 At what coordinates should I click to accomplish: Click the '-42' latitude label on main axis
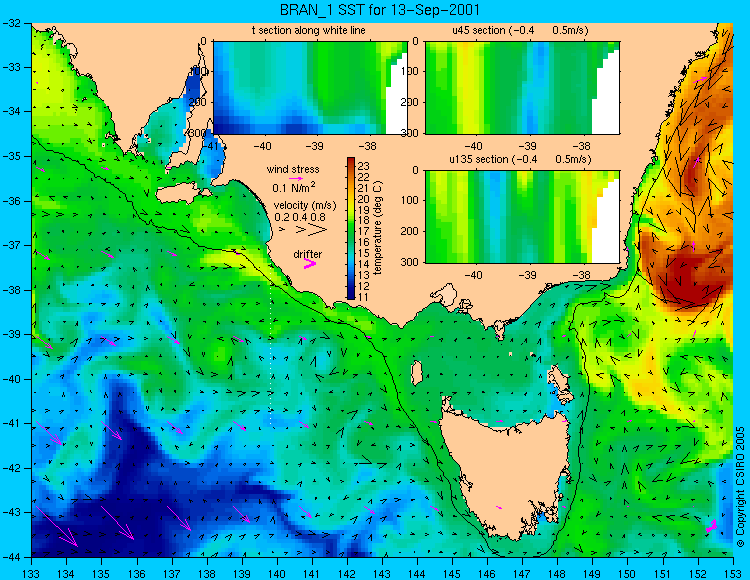click(11, 468)
